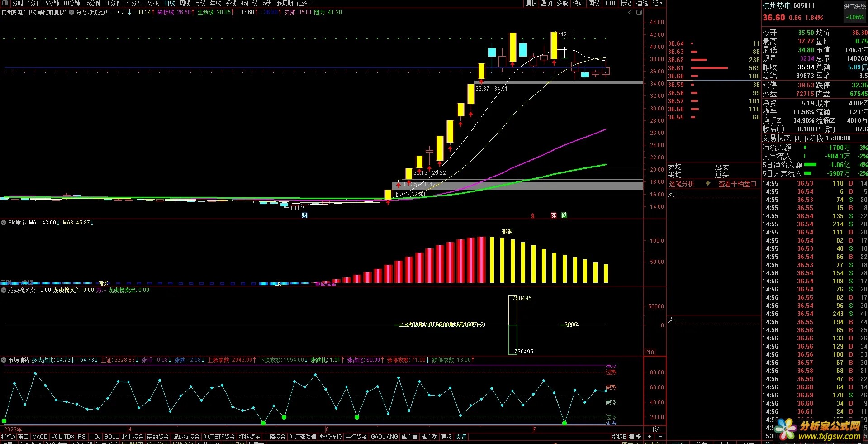Click the X10 scale toggle
The height and width of the screenshot is (444, 868).
tap(649, 352)
